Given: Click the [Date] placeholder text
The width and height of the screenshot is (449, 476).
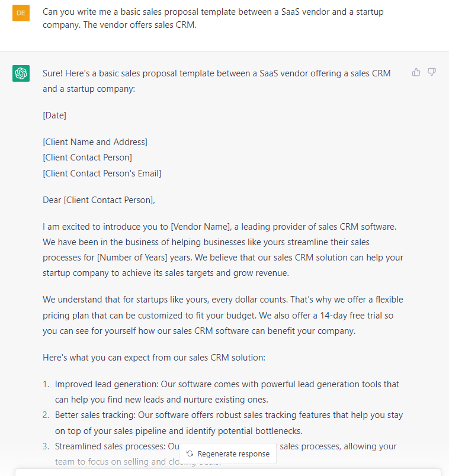Looking at the screenshot, I should (x=54, y=115).
